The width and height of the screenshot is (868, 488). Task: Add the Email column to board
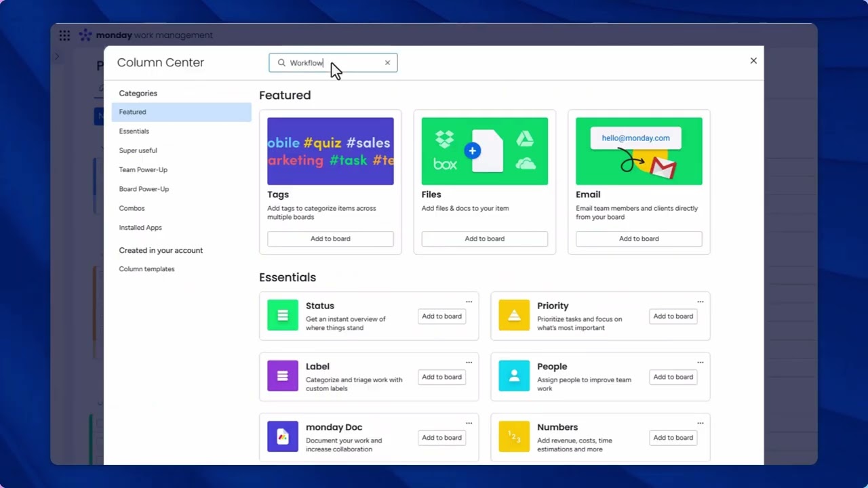(639, 239)
